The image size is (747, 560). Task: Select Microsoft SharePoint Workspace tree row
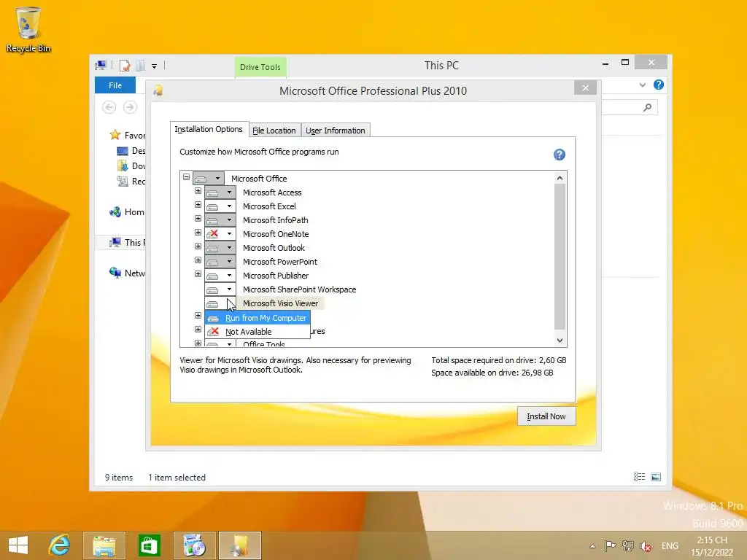coord(299,289)
